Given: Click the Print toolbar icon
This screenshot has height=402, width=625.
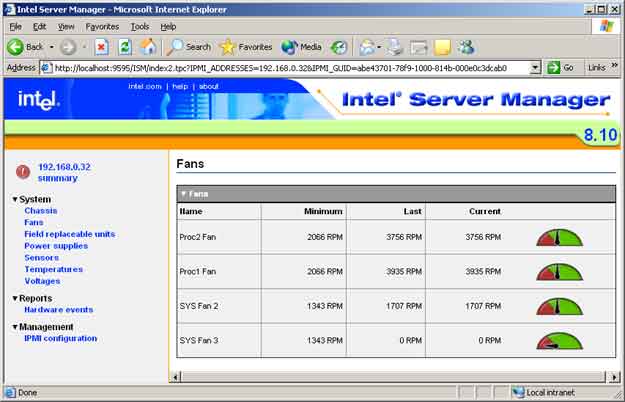Looking at the screenshot, I should 393,46.
